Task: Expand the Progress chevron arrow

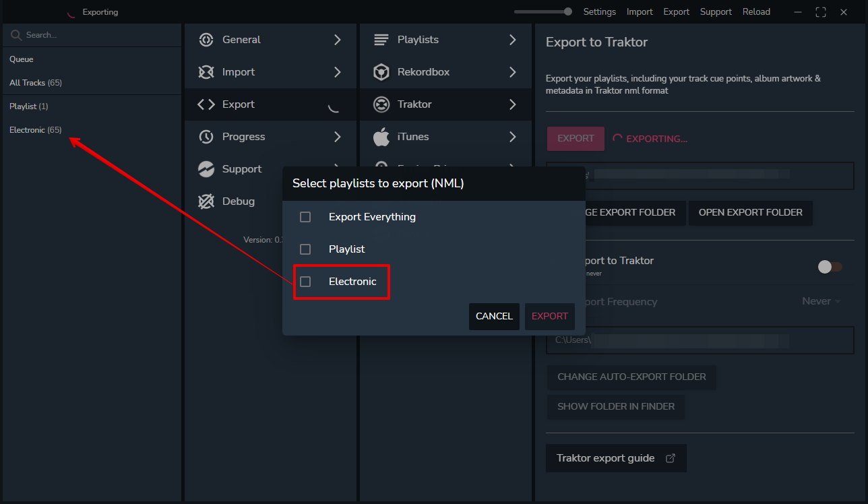Action: (338, 137)
